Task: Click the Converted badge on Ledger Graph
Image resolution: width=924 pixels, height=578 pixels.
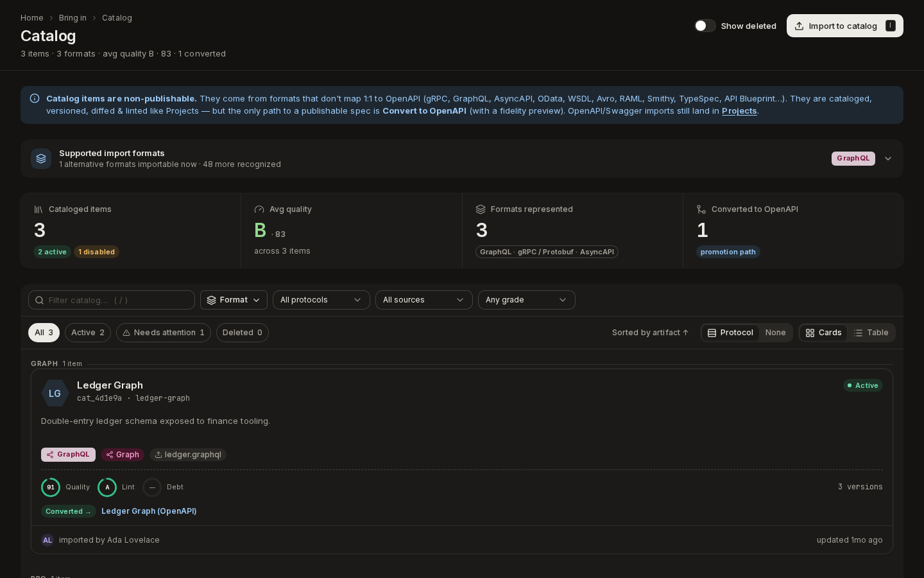Action: [69, 511]
